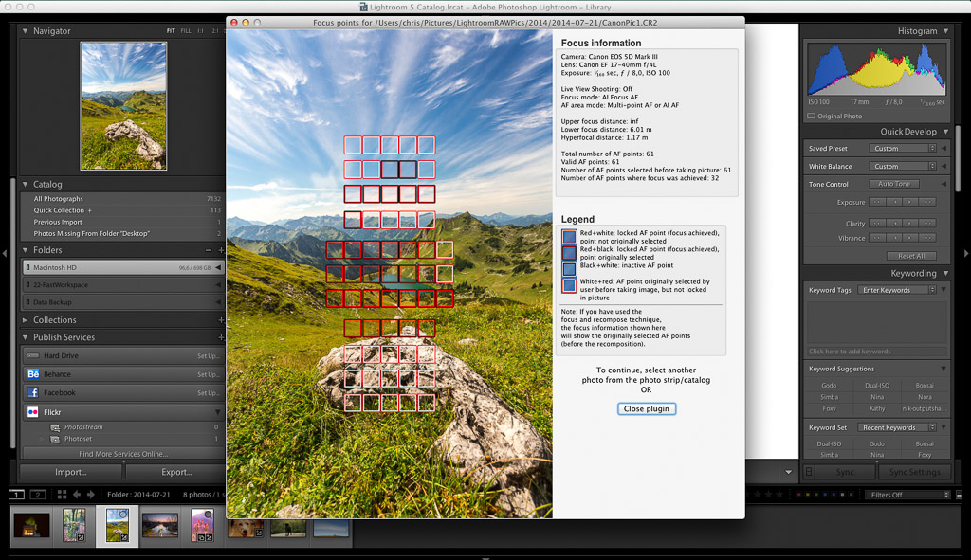This screenshot has height=560, width=971.
Task: Open the Behance publish service icon
Action: (x=33, y=373)
